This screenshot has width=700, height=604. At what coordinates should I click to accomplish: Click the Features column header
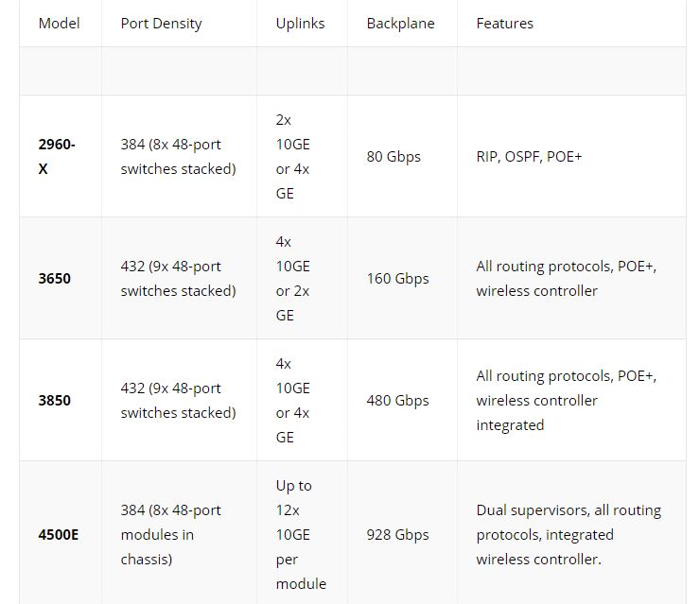point(504,24)
